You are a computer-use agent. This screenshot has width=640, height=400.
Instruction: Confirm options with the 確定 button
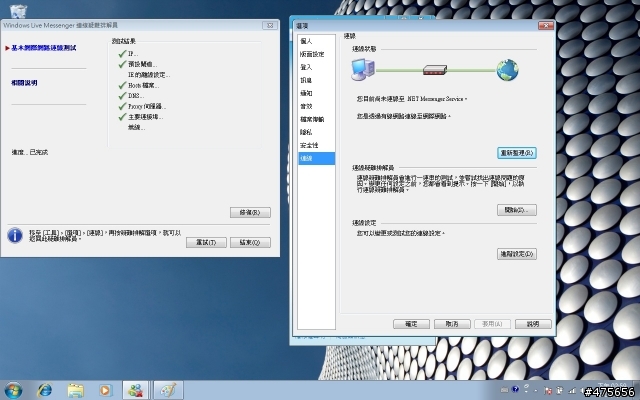click(x=411, y=324)
